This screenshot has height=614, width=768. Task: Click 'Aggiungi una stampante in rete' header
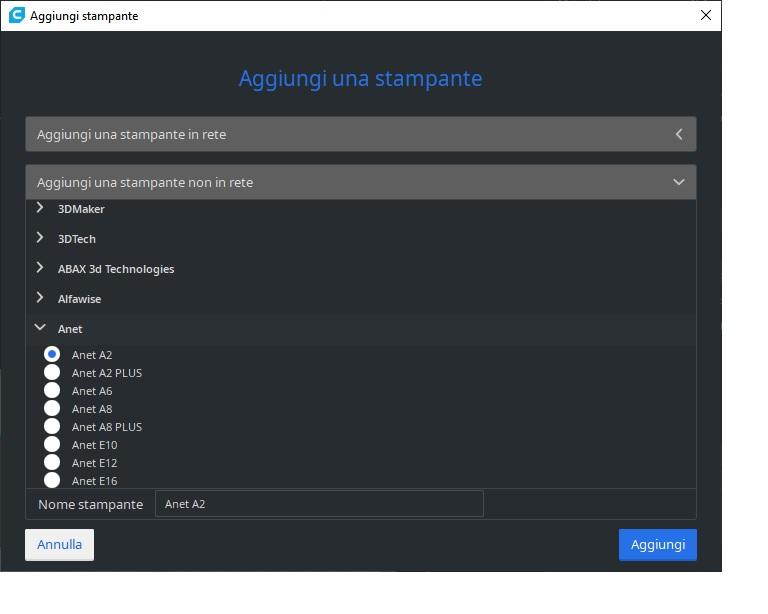click(x=361, y=134)
